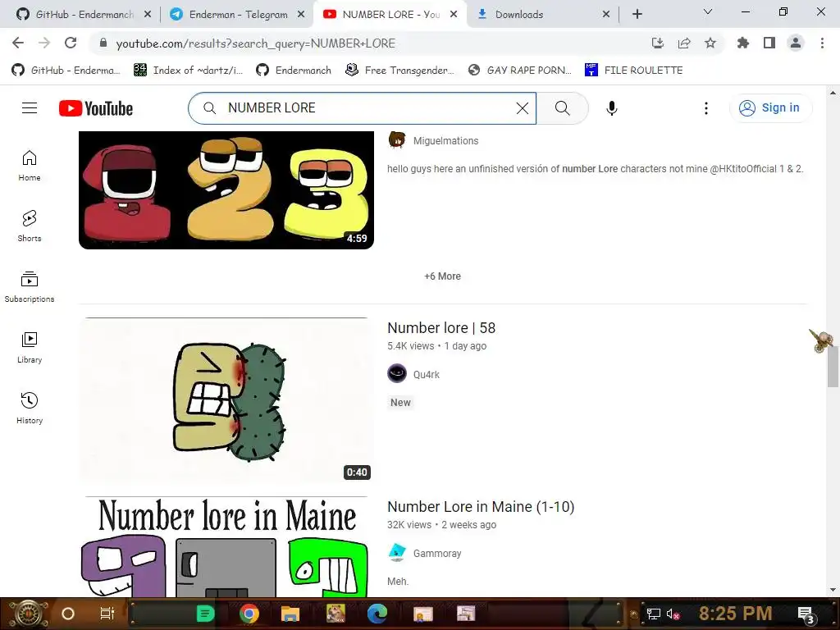
Task: Go to YouTube home via the logo
Action: click(96, 108)
